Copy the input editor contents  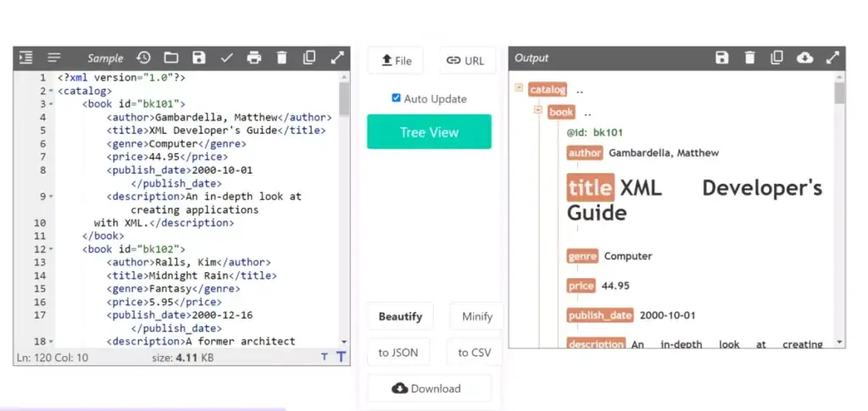[309, 58]
